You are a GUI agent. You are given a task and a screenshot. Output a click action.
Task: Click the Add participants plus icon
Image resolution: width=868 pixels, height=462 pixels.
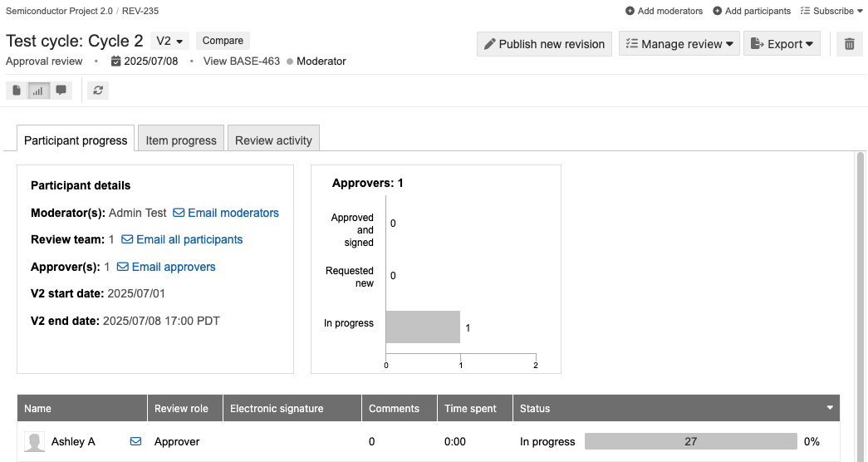(x=718, y=11)
